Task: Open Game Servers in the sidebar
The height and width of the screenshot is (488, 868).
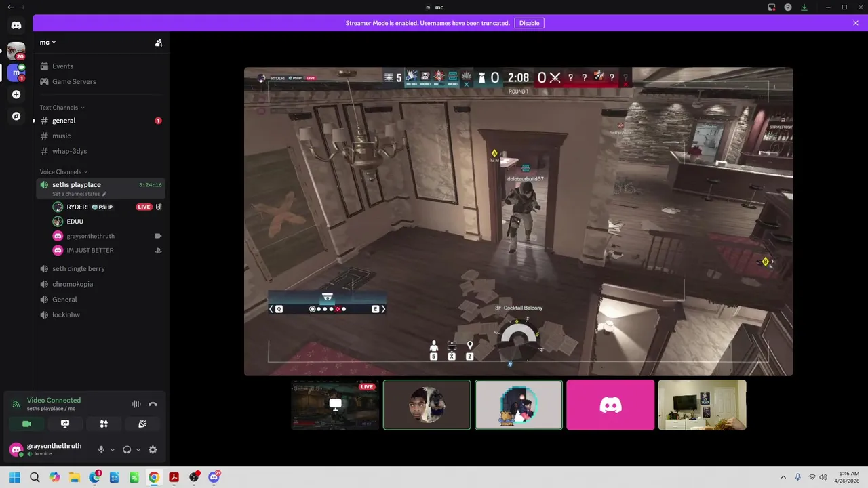Action: click(x=100, y=81)
